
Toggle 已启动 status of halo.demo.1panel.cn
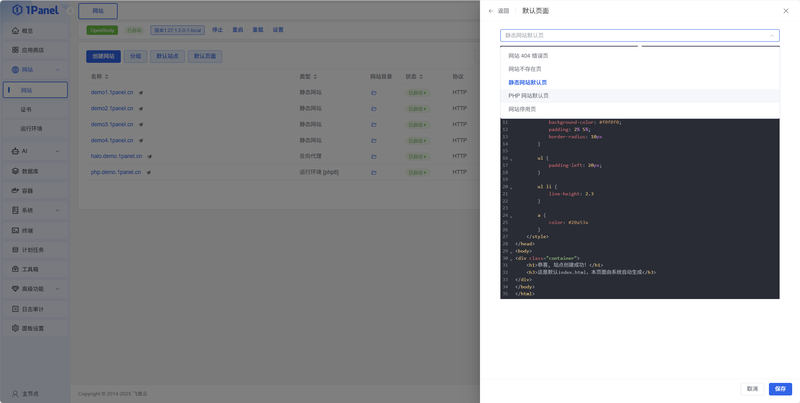coord(417,157)
